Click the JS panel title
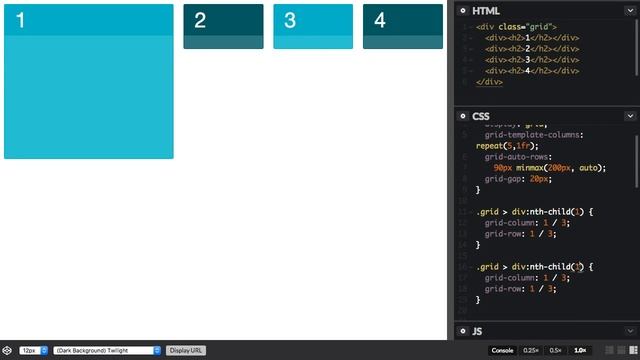 (477, 331)
